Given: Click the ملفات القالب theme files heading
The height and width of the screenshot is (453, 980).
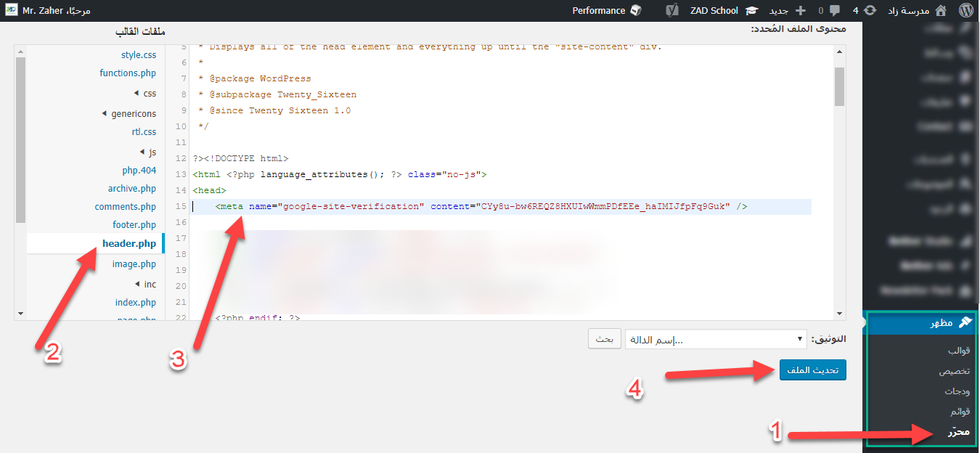Looking at the screenshot, I should coord(140,32).
